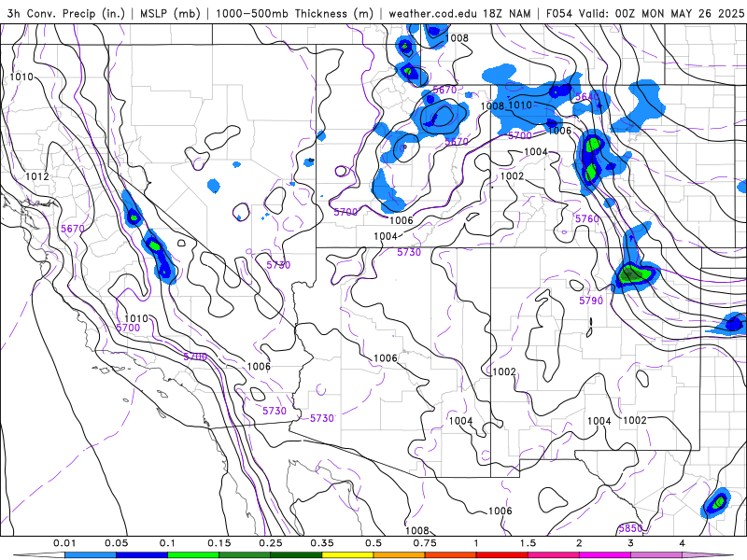
Task: Click the "0.15" legend value
Action: [219, 543]
